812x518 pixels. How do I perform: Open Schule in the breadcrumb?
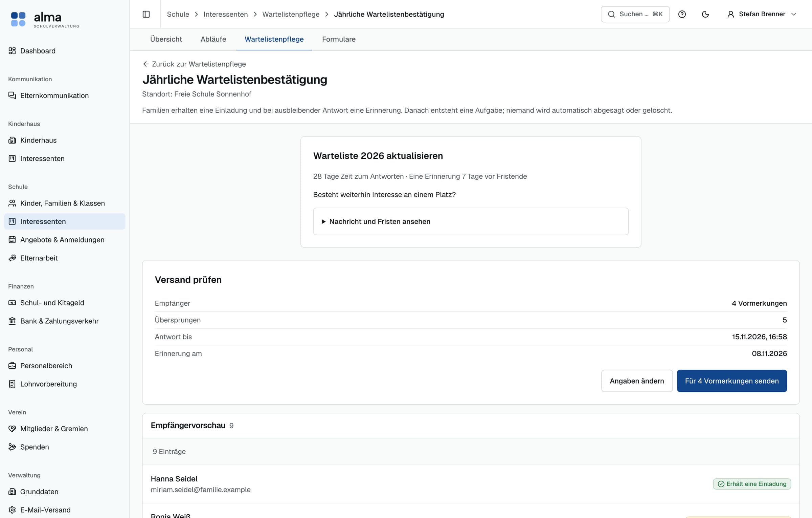tap(178, 14)
